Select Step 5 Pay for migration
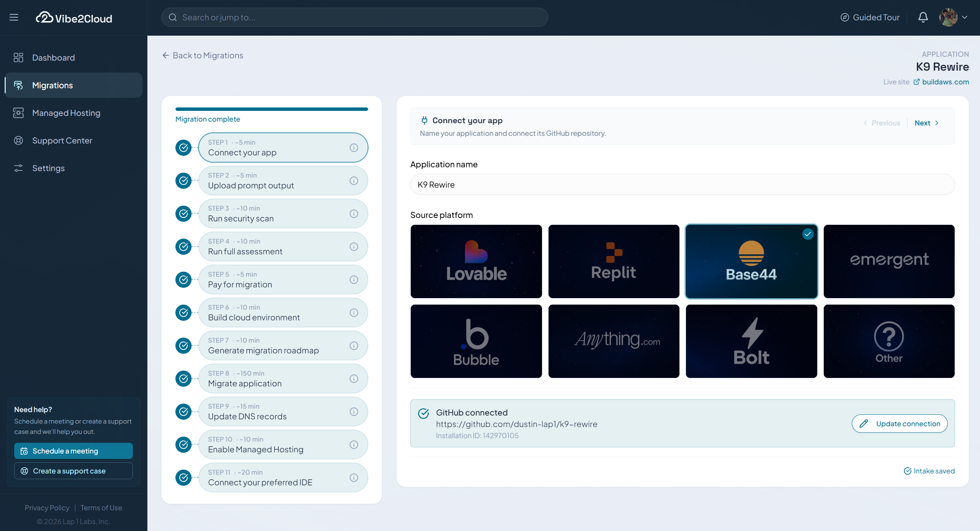Image resolution: width=980 pixels, height=531 pixels. [283, 280]
